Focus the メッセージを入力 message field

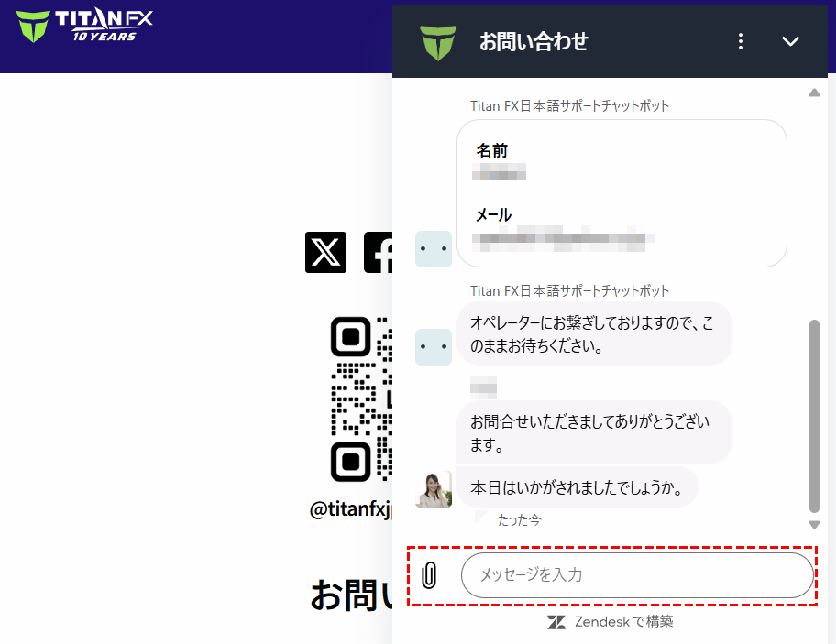[637, 575]
